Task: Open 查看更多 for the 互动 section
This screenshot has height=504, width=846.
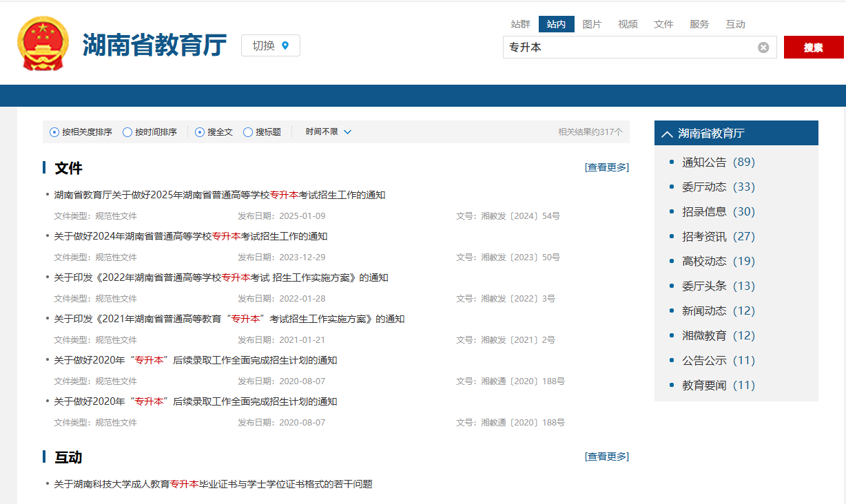Action: point(607,456)
